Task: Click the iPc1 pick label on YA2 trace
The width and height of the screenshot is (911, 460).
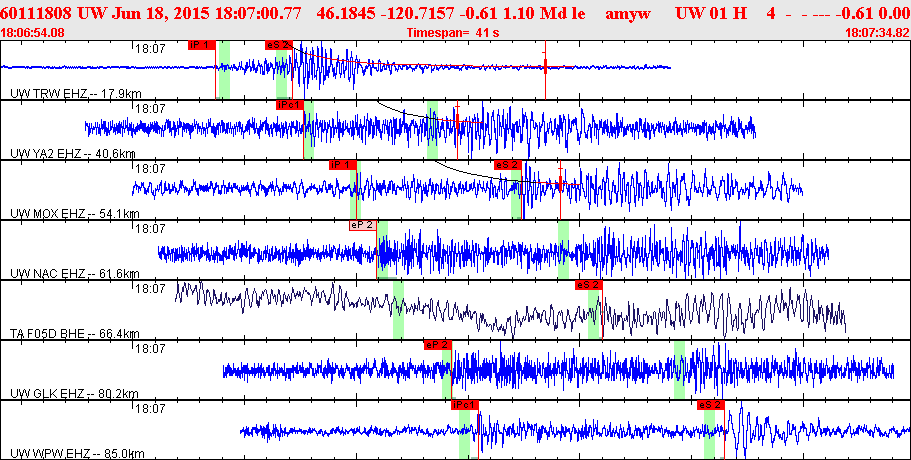Action: [x=289, y=105]
